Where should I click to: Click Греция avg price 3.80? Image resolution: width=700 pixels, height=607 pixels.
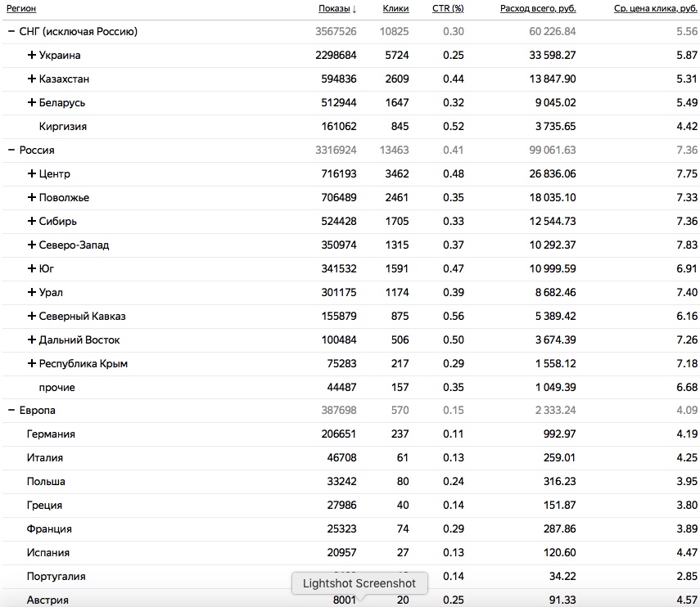[687, 506]
